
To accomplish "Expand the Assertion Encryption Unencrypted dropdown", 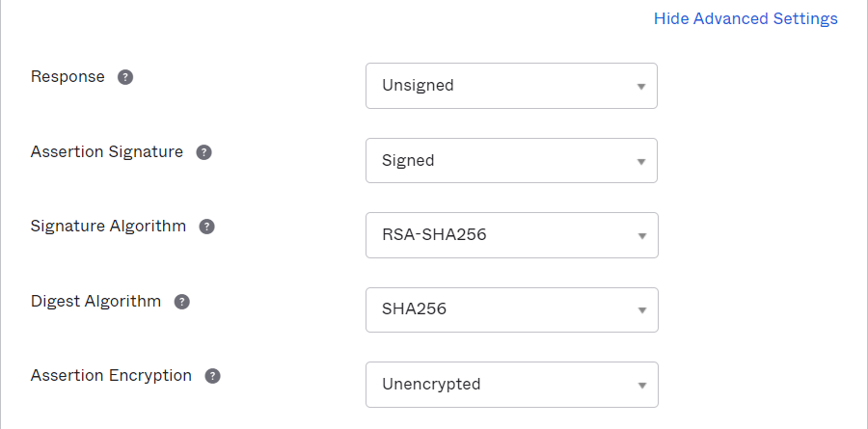I will (512, 384).
